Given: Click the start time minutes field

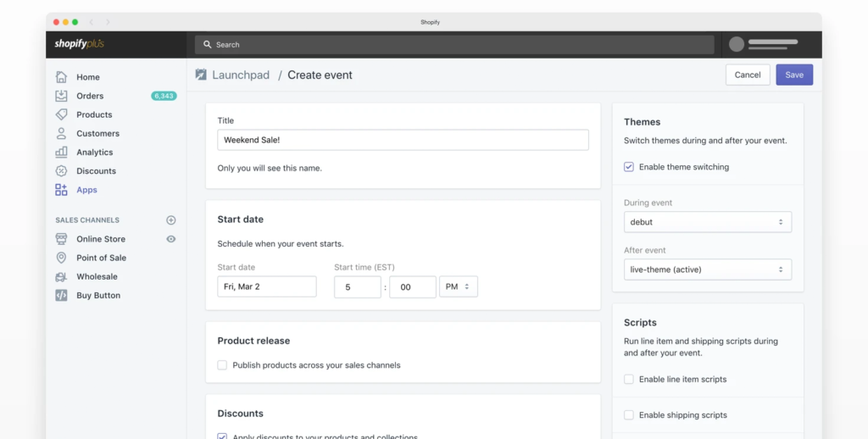Looking at the screenshot, I should 413,286.
